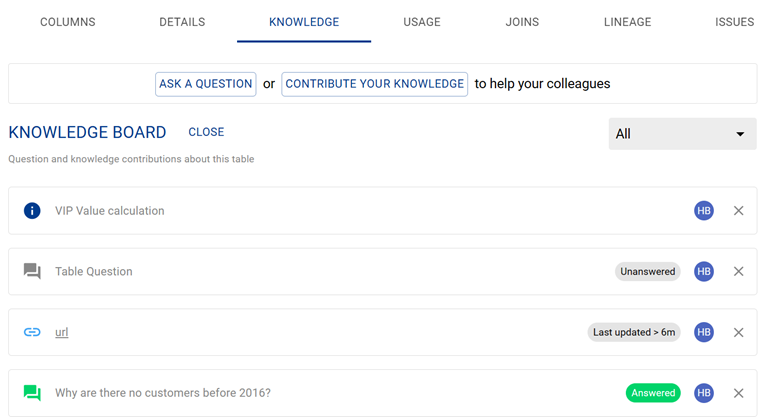Click the info icon beside VIP Value calculation
The image size is (762, 417).
pos(32,211)
